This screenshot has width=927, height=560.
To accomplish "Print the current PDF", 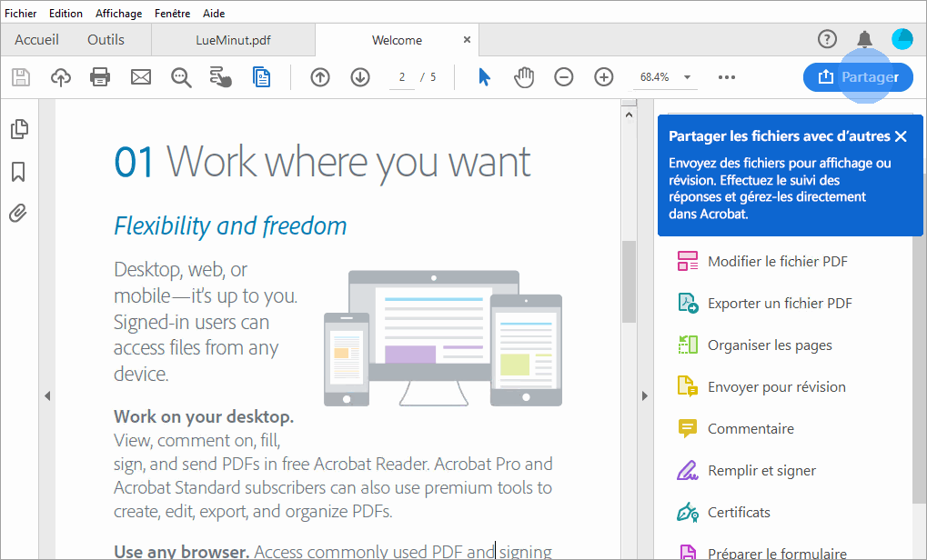I will point(100,77).
